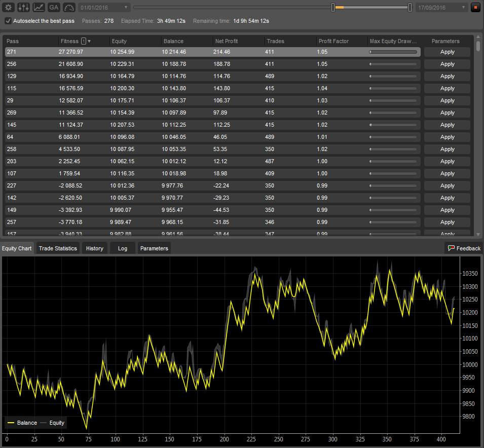Image resolution: width=484 pixels, height=448 pixels.
Task: Open the start date 01/01/2016 dropdown
Action: 104,7
